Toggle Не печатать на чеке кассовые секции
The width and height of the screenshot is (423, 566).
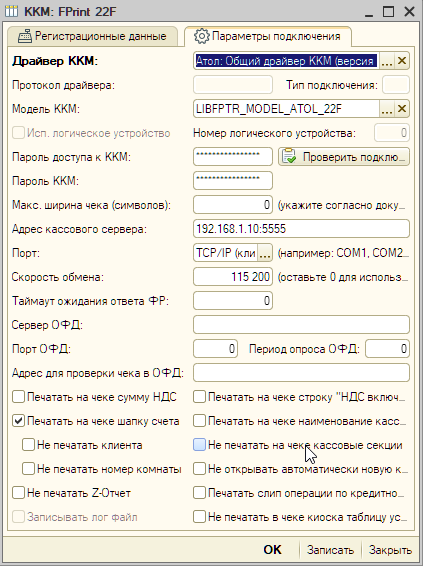(200, 445)
